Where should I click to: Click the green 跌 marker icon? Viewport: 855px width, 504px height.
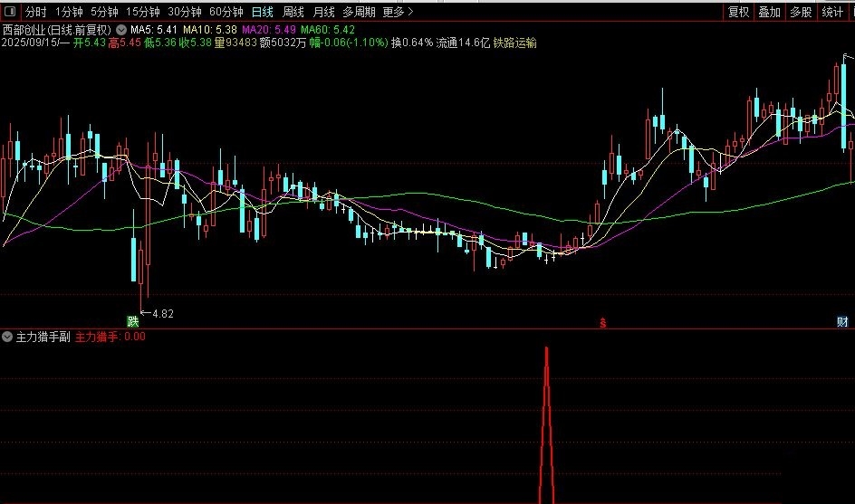pos(133,321)
